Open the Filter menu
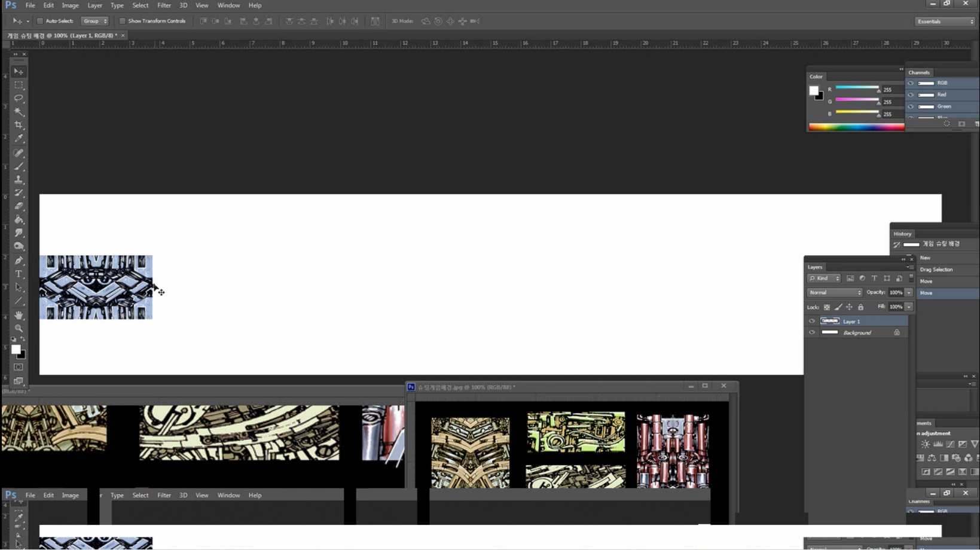 click(164, 5)
